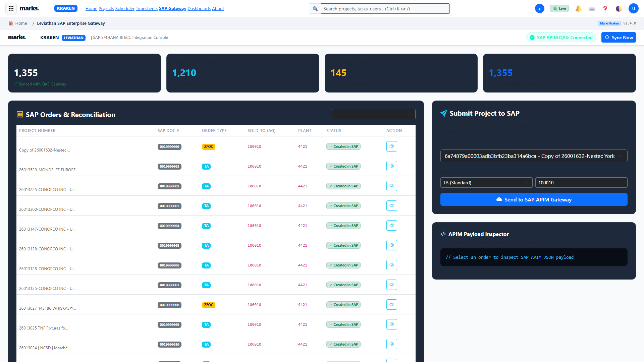Click the blue plus quick-add button
644x362 pixels.
[x=540, y=9]
